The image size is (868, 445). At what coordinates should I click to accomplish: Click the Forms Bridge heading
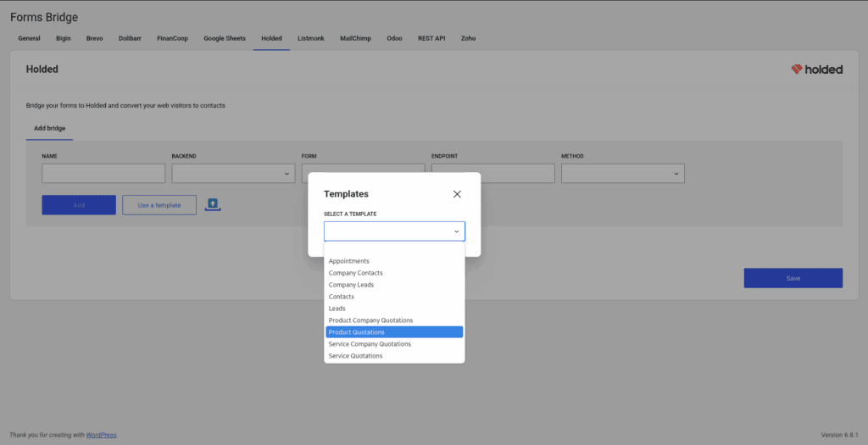pyautogui.click(x=44, y=17)
